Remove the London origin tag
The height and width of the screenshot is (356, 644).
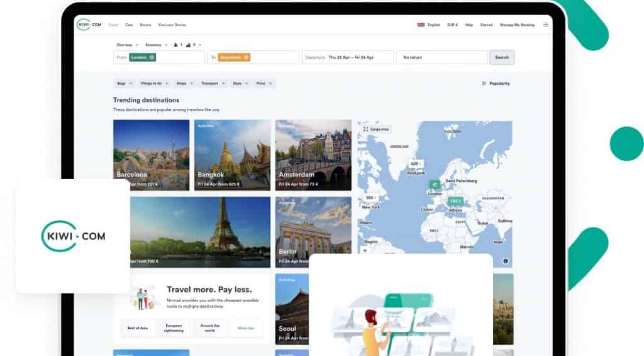[x=152, y=57]
